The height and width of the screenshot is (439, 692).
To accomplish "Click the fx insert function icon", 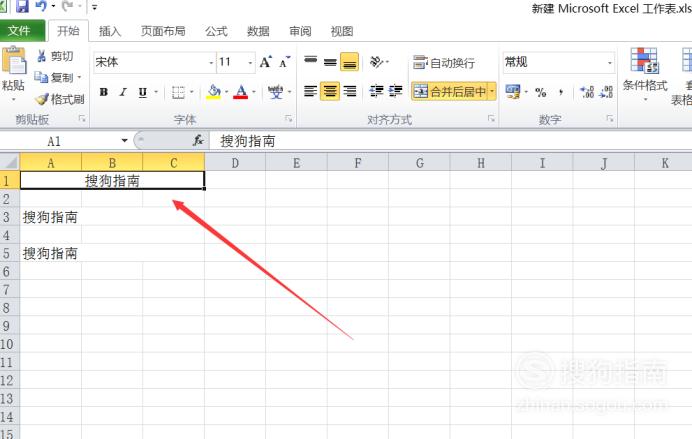I will pos(199,141).
